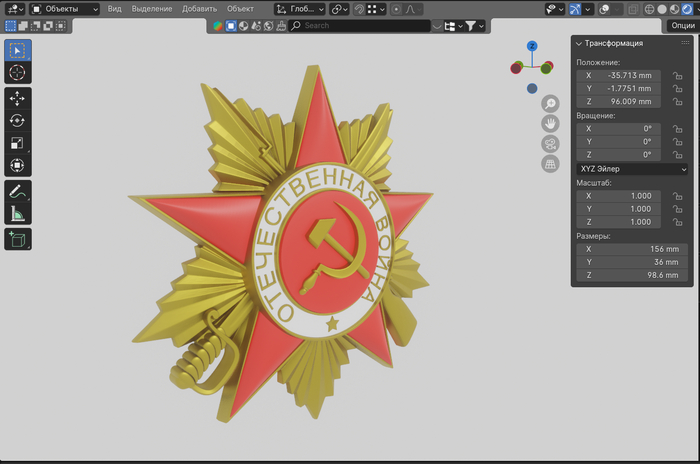
Task: Select the Add Cube tool
Action: click(18, 240)
